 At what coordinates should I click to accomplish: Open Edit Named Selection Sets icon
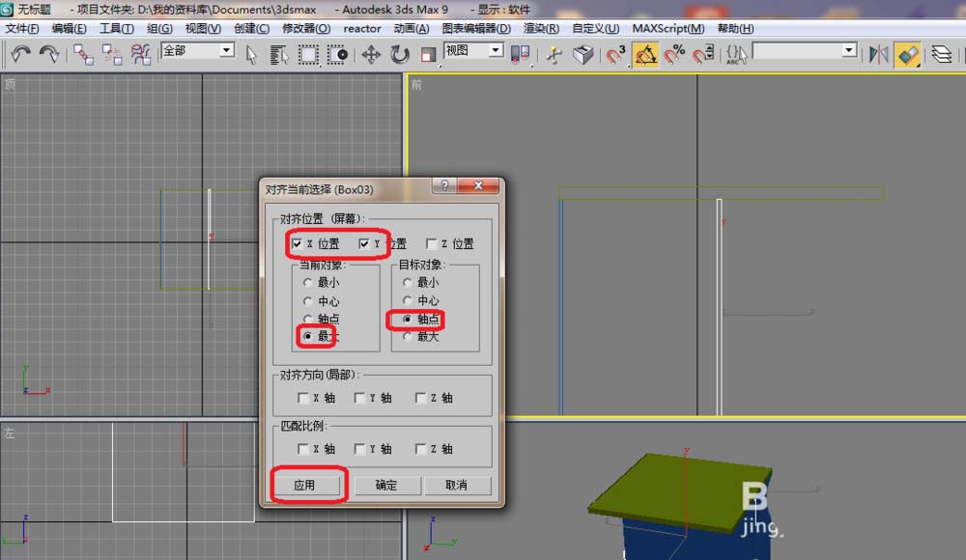(736, 54)
